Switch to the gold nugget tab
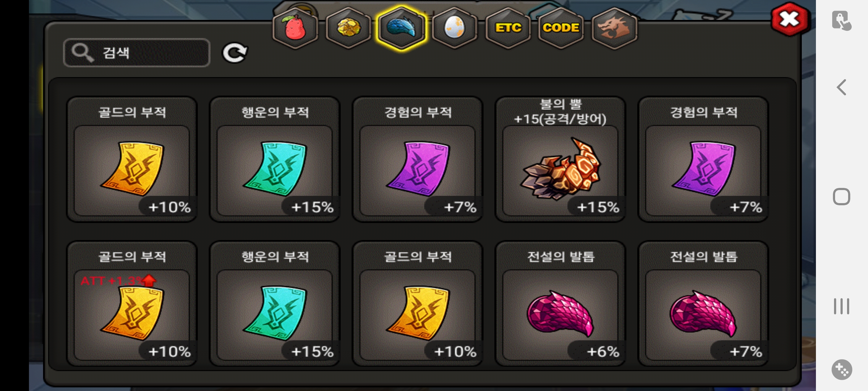Image resolution: width=868 pixels, height=391 pixels. tap(348, 28)
